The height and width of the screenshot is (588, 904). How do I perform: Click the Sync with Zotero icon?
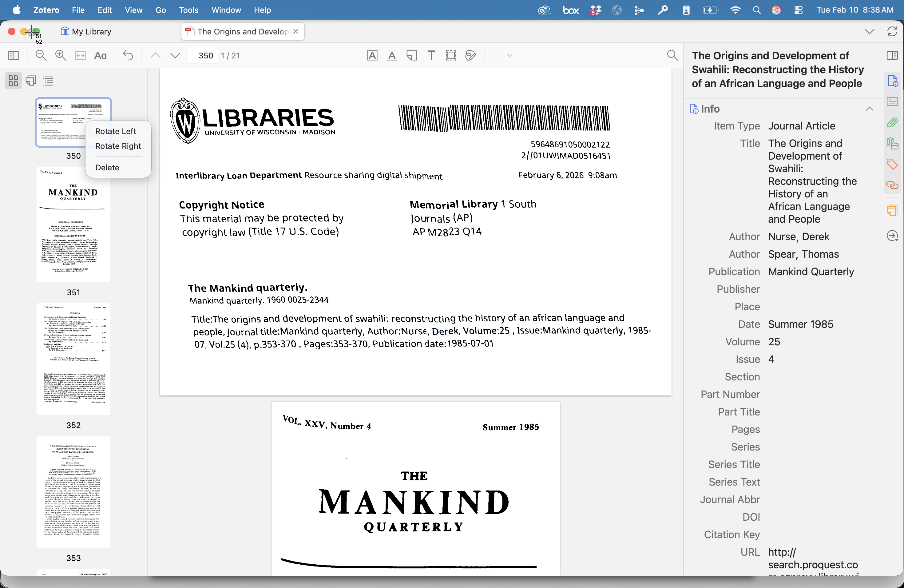[x=892, y=32]
